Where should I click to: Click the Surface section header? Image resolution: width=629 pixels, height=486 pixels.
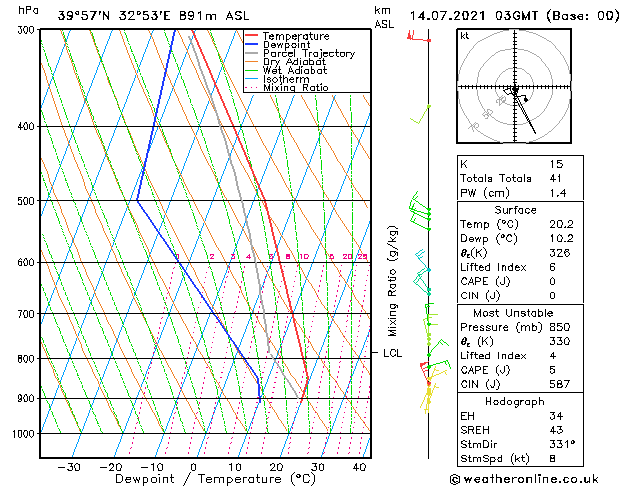click(515, 210)
